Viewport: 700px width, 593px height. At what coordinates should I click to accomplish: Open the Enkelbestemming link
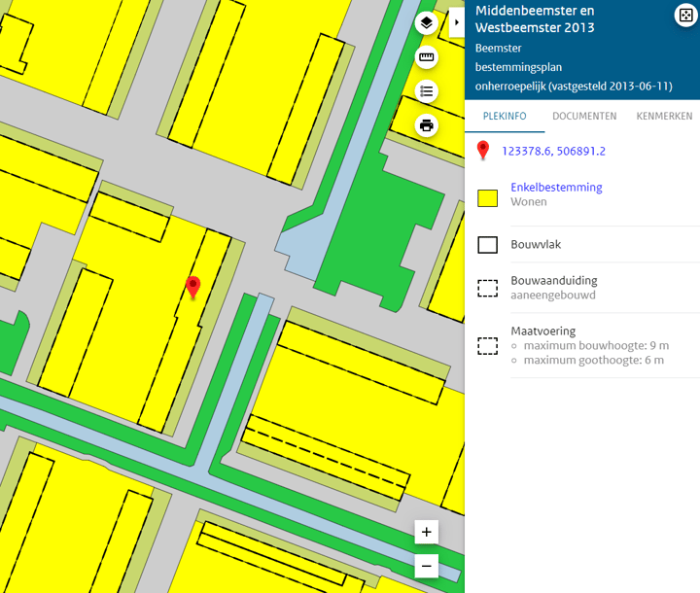(x=556, y=187)
